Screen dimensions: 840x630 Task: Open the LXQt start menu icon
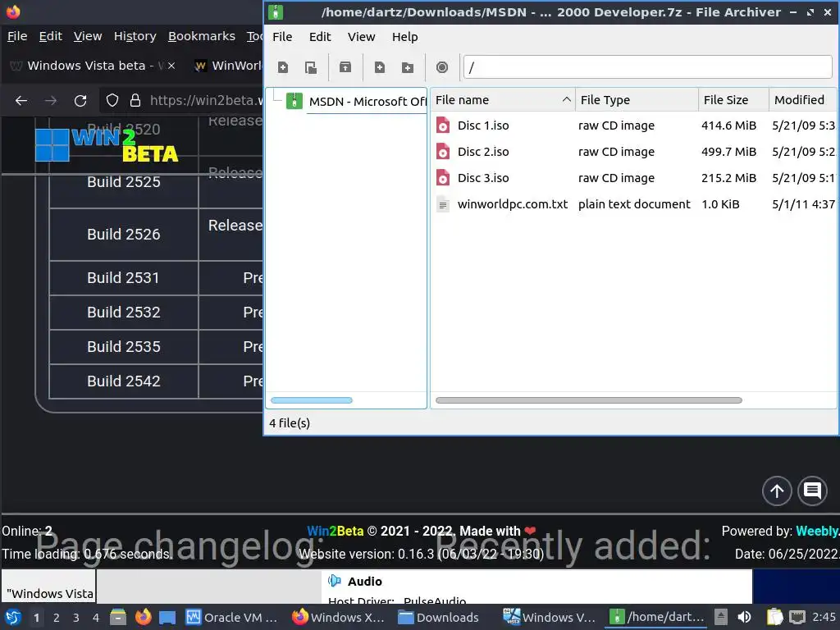point(13,618)
